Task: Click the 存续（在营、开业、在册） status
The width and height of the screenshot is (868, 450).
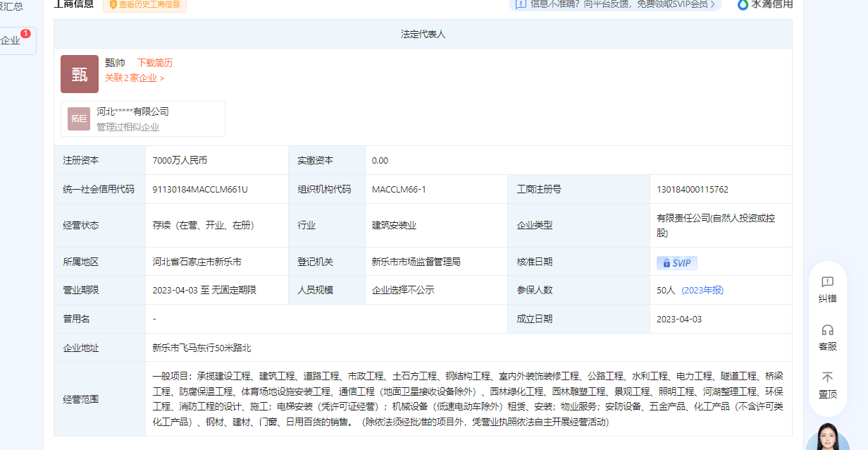Action: tap(203, 225)
